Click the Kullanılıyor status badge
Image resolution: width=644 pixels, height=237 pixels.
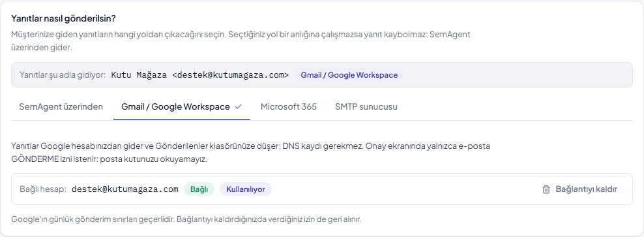click(x=246, y=189)
